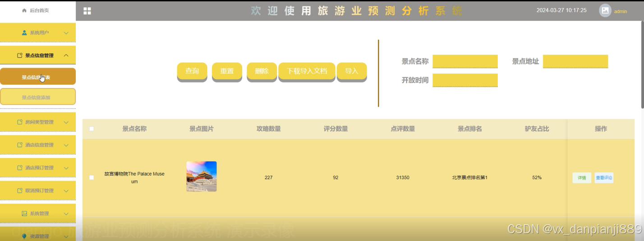Screen dimensions: 644x241
Task: Open the 取消预订管理 menu label
Action: coord(39,190)
